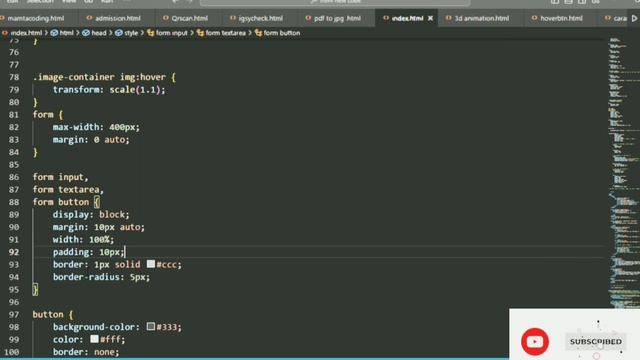Click the 'form input,' selector text
Image resolution: width=640 pixels, height=360 pixels.
click(60, 177)
